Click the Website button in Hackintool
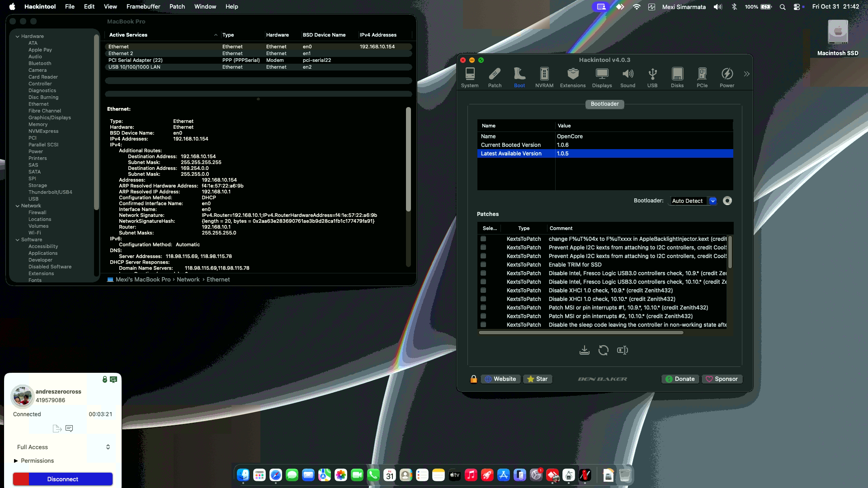This screenshot has height=488, width=868. 500,379
